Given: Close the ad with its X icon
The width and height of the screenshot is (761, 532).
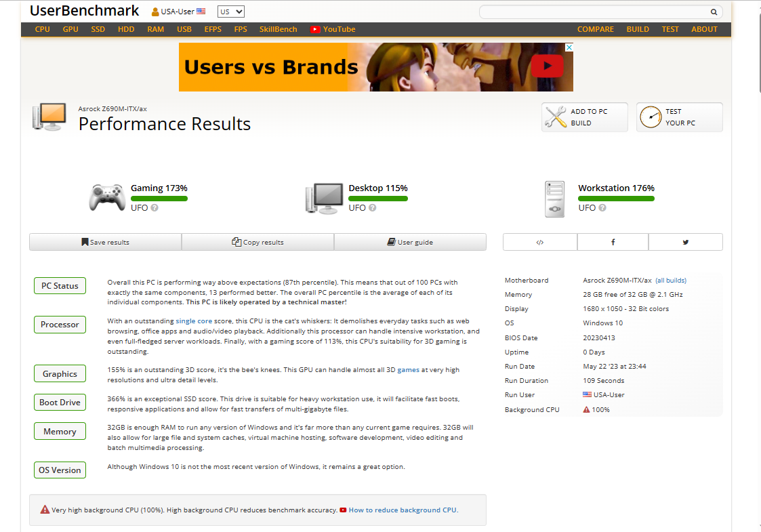Looking at the screenshot, I should pos(569,47).
